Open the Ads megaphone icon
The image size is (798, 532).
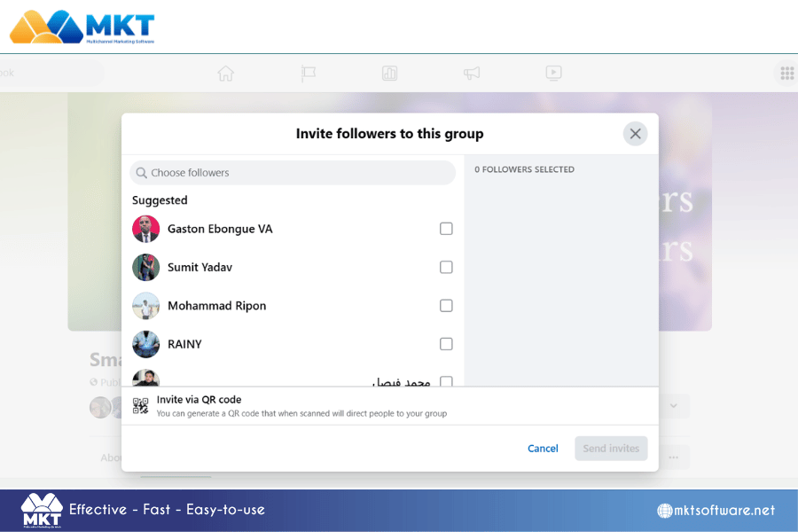pos(472,74)
